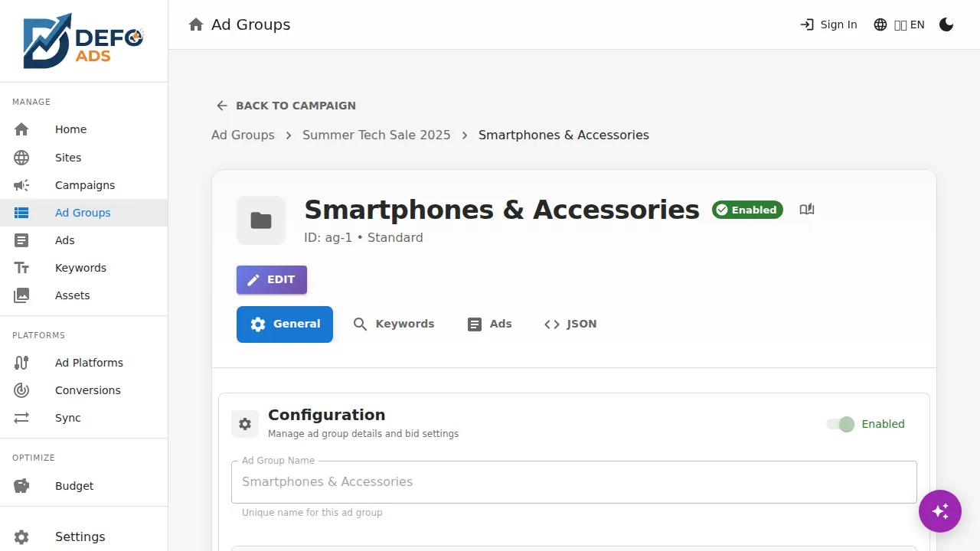Viewport: 980px width, 551px height.
Task: Open the EN language selector
Action: click(899, 24)
